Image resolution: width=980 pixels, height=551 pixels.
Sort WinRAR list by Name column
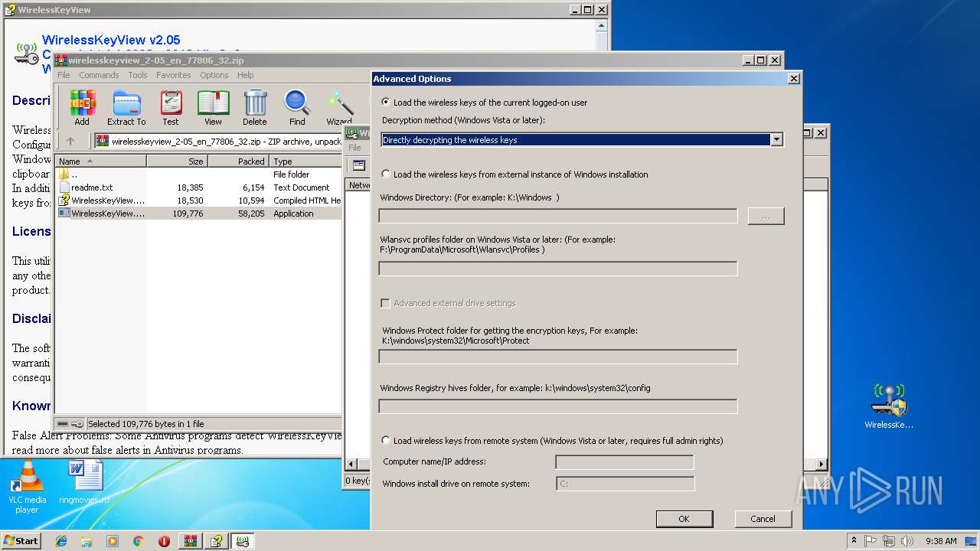point(100,161)
